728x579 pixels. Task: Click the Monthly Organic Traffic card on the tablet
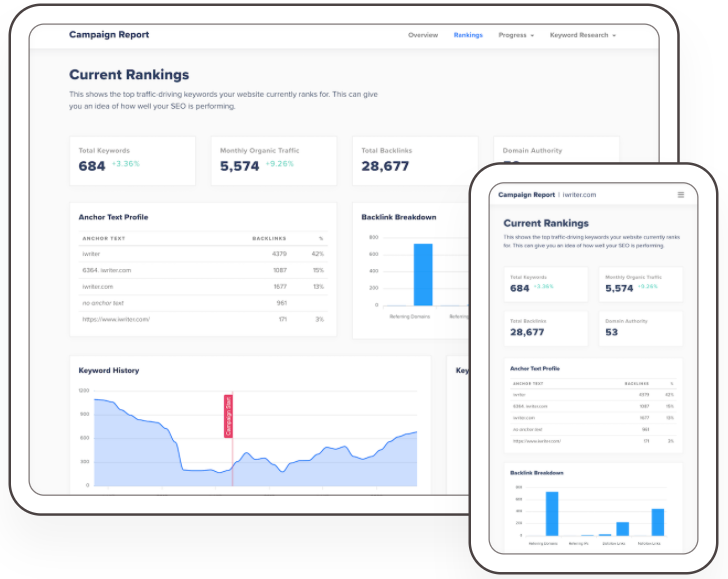point(273,161)
